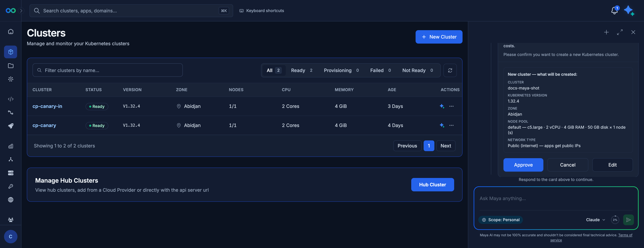Viewport: 644px width, 248px height.
Task: Open the bar chart analytics icon
Action: click(x=11, y=146)
